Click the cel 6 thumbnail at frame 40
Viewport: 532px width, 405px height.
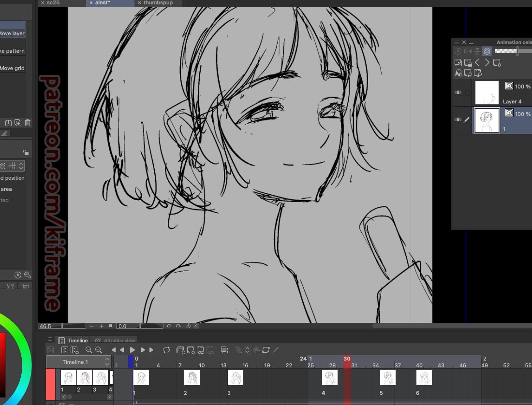click(x=424, y=377)
